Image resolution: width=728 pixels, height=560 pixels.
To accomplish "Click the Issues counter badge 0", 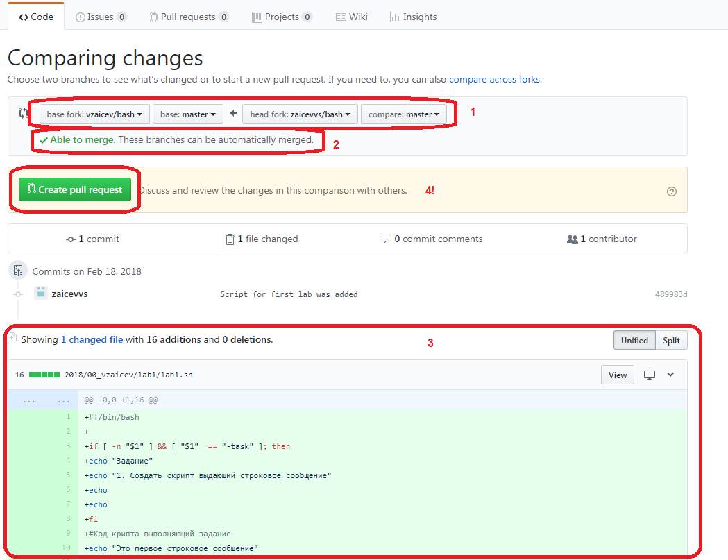I will 121,17.
